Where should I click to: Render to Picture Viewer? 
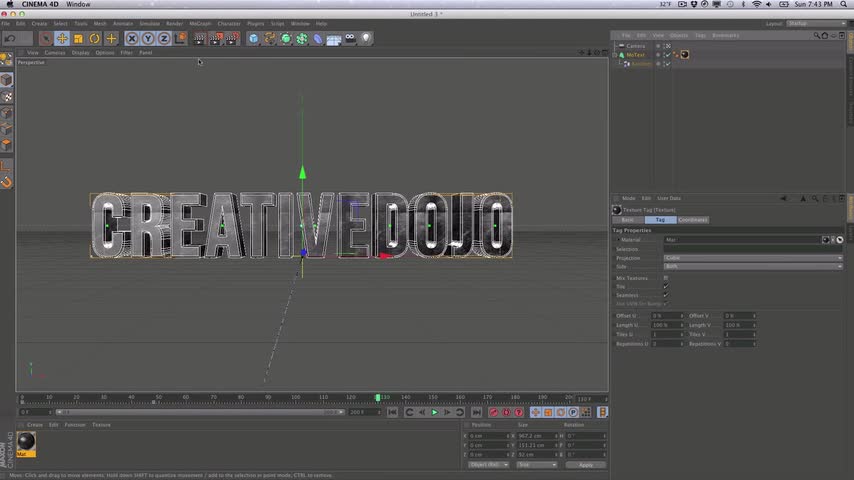(x=216, y=39)
